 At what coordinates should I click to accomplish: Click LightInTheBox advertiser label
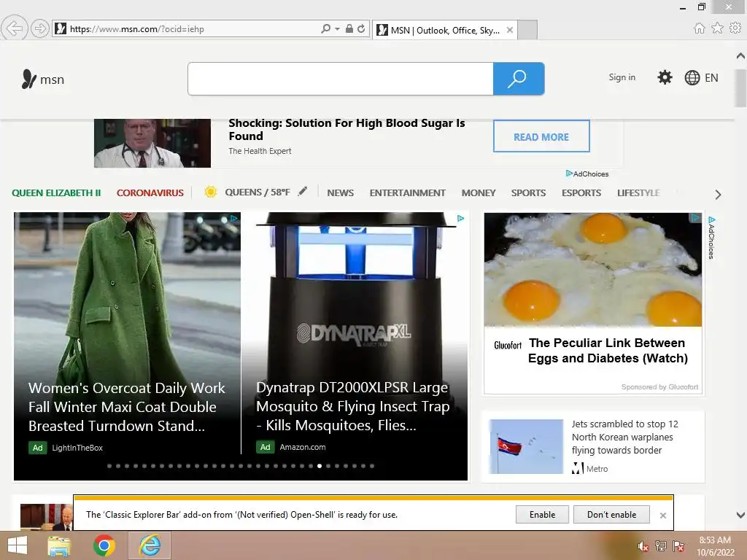77,448
